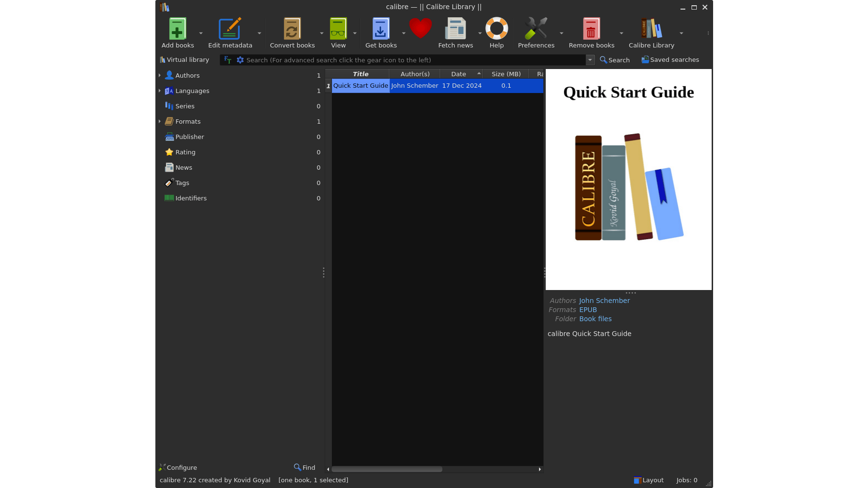The image size is (868, 488).
Task: Click the book list horizontal scrollbar
Action: tap(387, 469)
